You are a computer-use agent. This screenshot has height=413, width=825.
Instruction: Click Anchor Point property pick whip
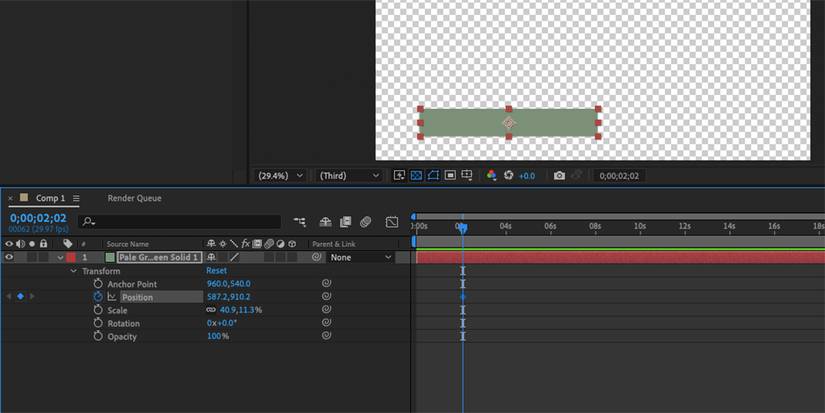pyautogui.click(x=326, y=283)
